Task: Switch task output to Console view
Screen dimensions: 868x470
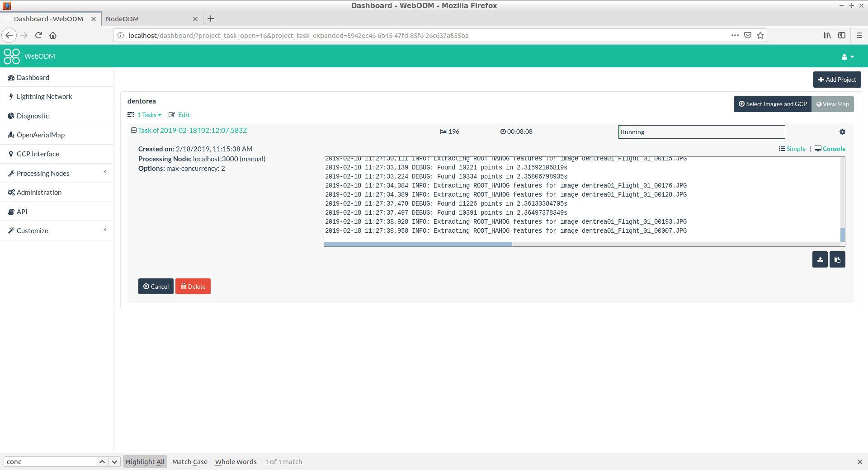Action: coord(830,149)
